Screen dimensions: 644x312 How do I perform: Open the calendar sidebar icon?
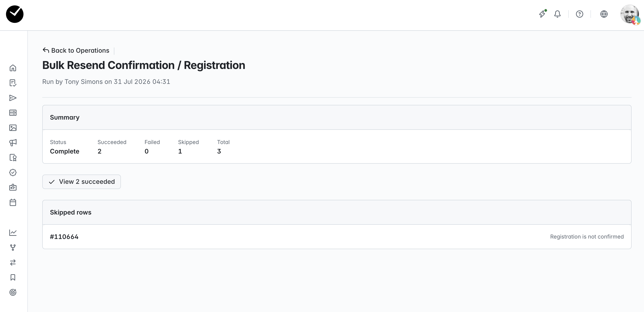[x=13, y=202]
